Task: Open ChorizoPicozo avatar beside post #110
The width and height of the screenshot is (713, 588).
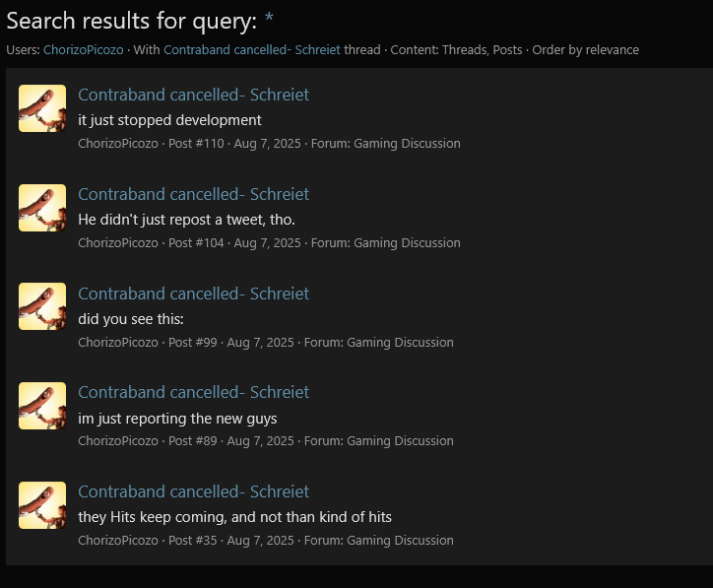Action: (x=42, y=108)
